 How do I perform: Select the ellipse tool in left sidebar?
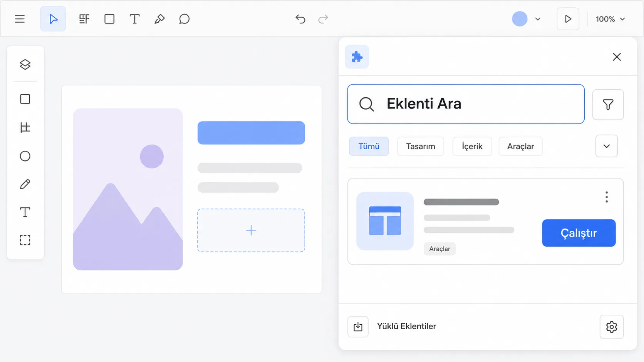pyautogui.click(x=25, y=156)
